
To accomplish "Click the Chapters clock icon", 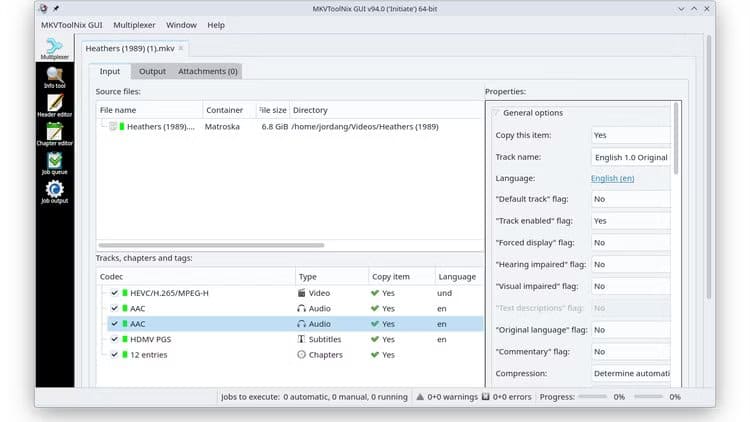I will [301, 355].
